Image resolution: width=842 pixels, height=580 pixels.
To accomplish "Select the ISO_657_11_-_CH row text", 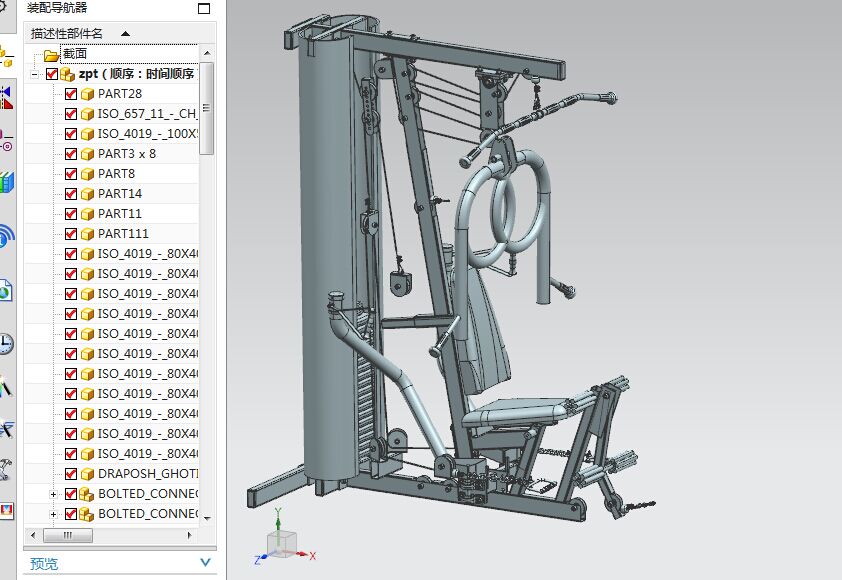I will pyautogui.click(x=147, y=114).
